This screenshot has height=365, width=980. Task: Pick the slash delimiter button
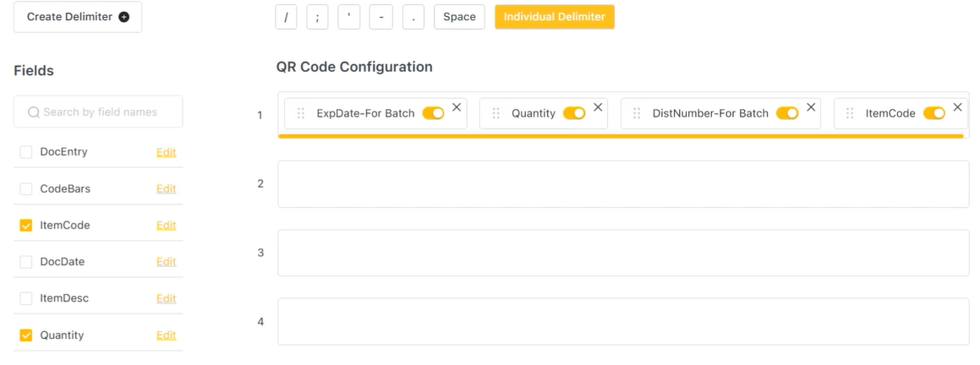(286, 17)
